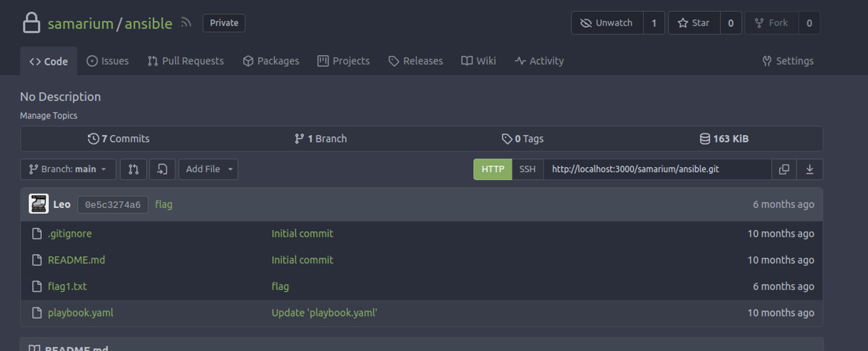
Task: Open the Branch: main dropdown
Action: (x=68, y=169)
